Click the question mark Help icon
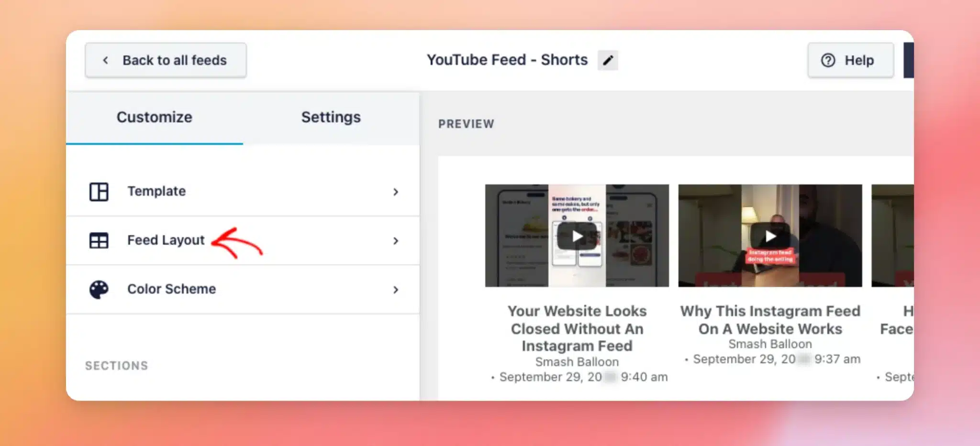The image size is (980, 446). pyautogui.click(x=828, y=60)
